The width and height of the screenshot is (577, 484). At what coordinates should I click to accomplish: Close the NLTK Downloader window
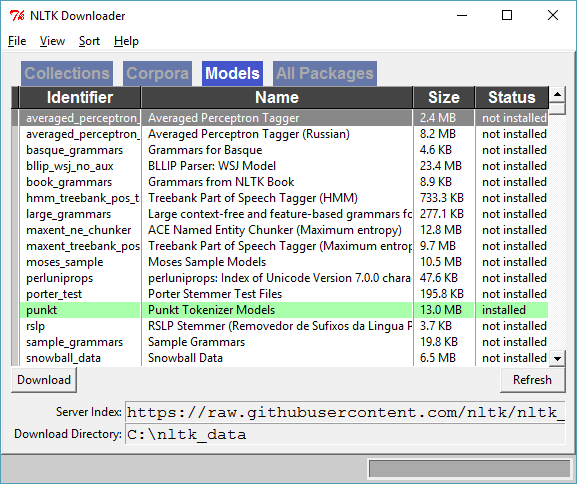click(553, 15)
